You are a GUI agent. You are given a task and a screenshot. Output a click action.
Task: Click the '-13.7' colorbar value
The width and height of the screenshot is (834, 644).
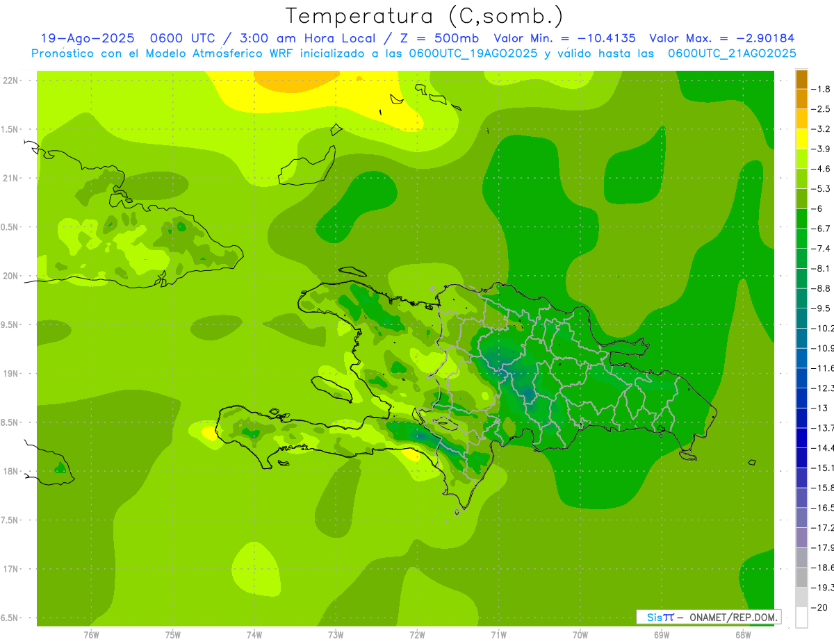coord(823,427)
